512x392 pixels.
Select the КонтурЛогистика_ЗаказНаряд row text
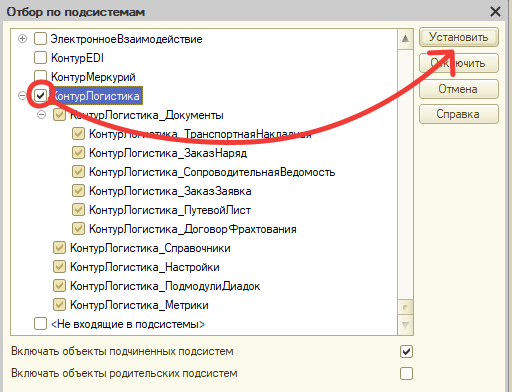coord(168,153)
